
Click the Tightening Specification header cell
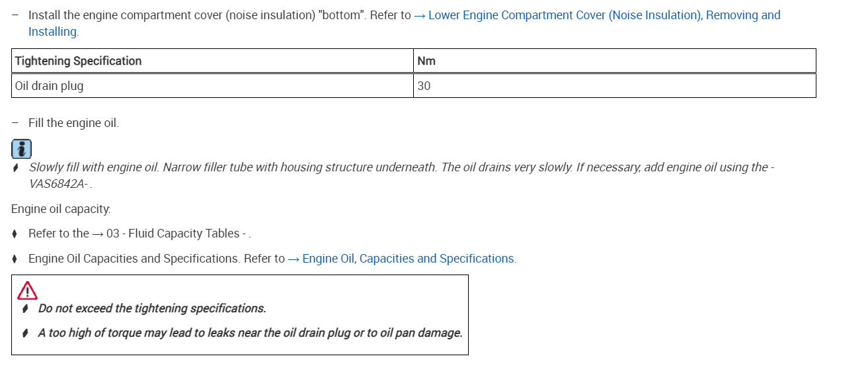click(79, 61)
